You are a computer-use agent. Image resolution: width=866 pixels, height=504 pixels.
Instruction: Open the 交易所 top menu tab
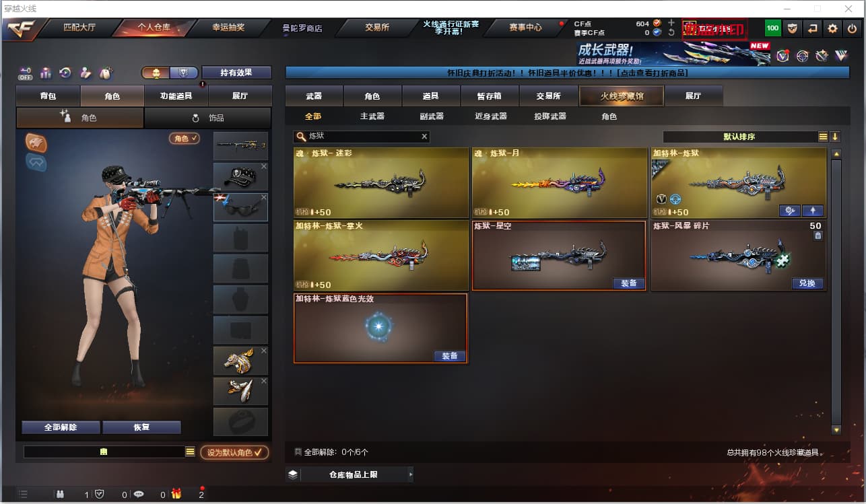click(377, 28)
